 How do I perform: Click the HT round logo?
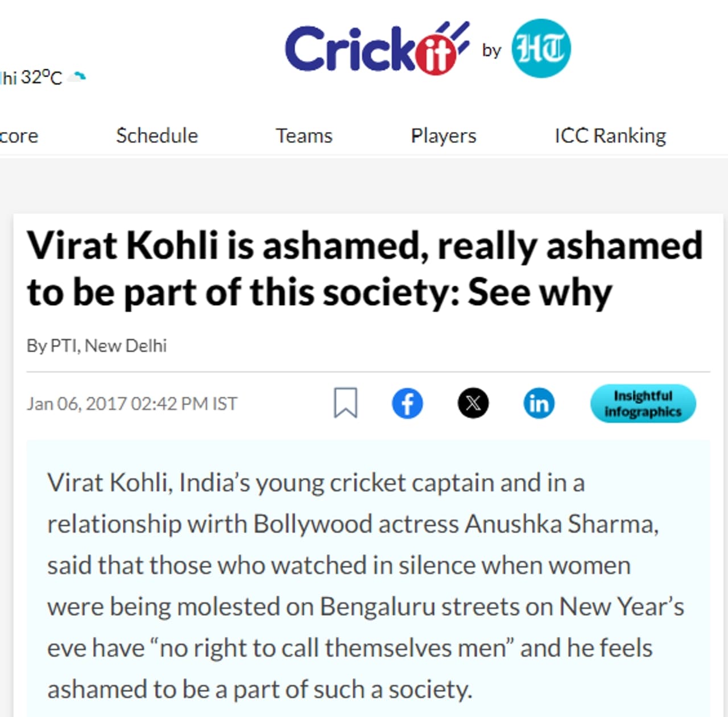(541, 48)
